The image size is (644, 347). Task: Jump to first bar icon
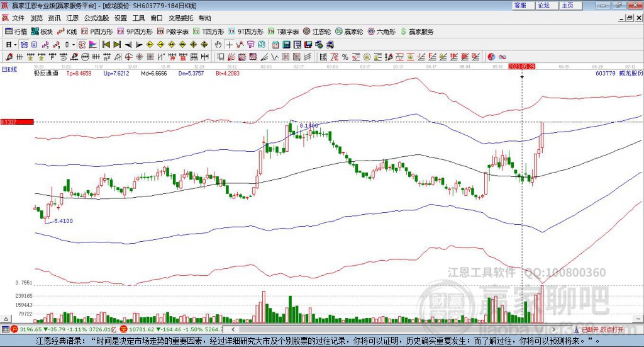pyautogui.click(x=106, y=45)
